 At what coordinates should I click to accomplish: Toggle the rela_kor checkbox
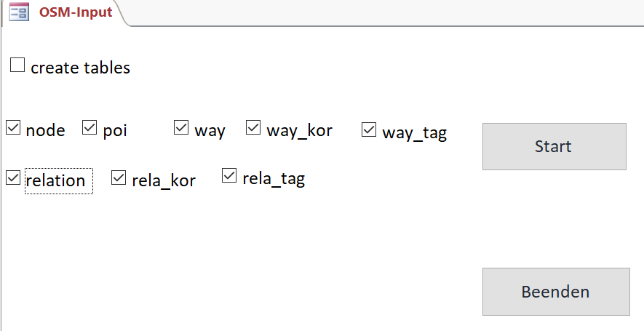(119, 178)
